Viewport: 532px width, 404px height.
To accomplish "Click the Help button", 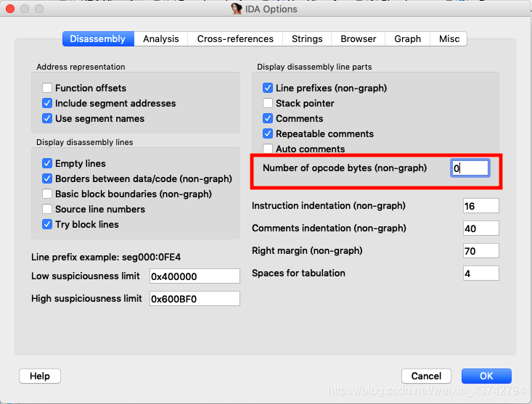I will (x=40, y=376).
